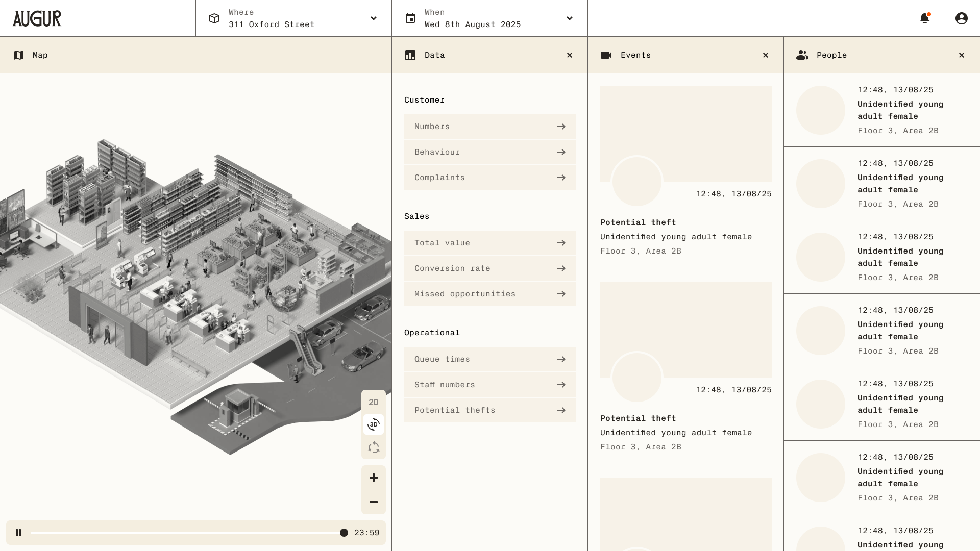Expand the When date dropdown
Screen dimensions: 980x551
click(x=570, y=18)
